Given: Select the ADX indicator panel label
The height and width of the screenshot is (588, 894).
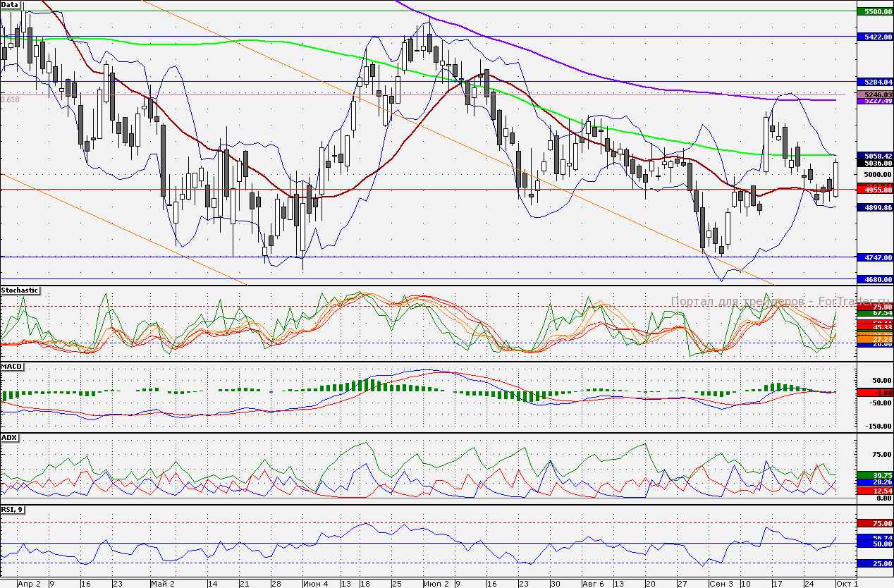Looking at the screenshot, I should click(9, 438).
